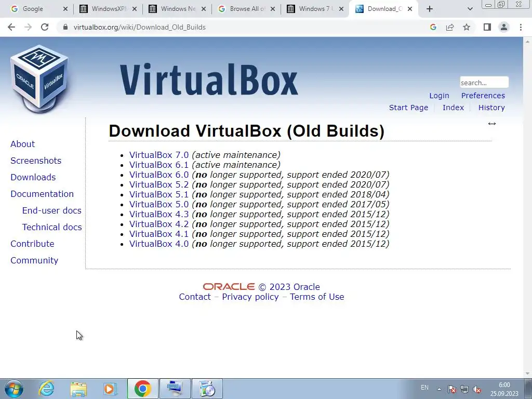Open VirtualBox 6.1 builds link
This screenshot has height=399, width=532.
point(159,165)
